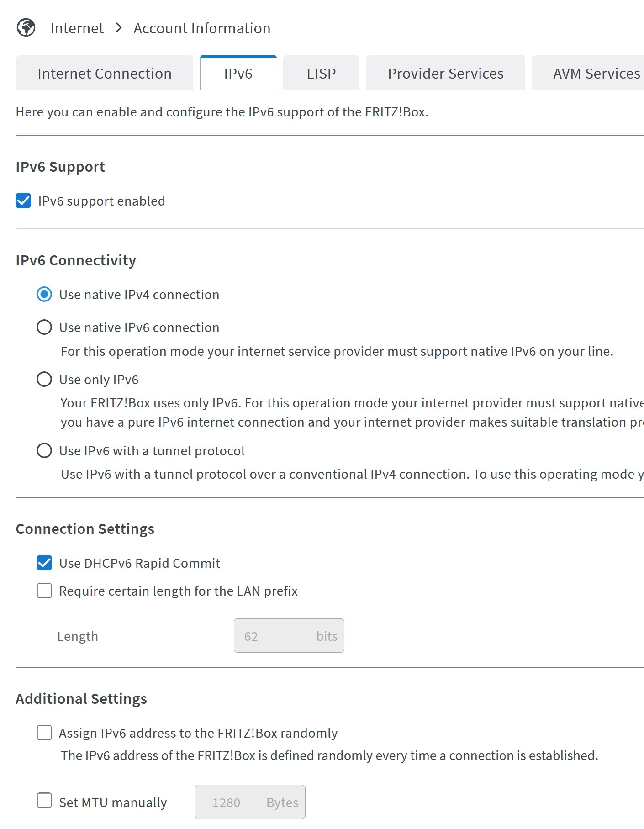Click the MTU Bytes input field
This screenshot has width=644, height=829.
tap(250, 802)
